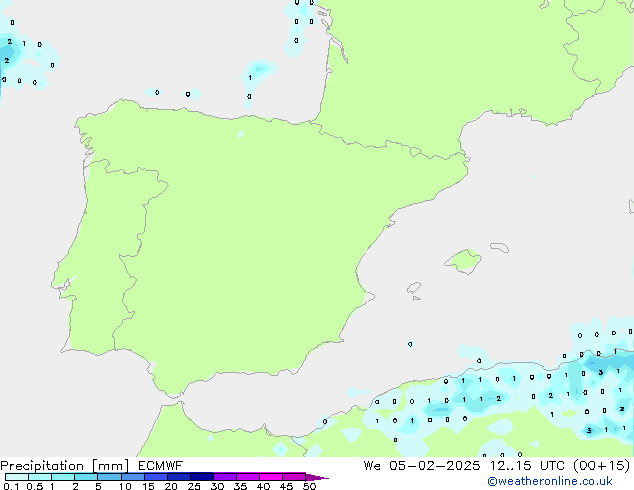This screenshot has width=634, height=490.
Task: Click Mallorca island on the map
Action: point(463,261)
